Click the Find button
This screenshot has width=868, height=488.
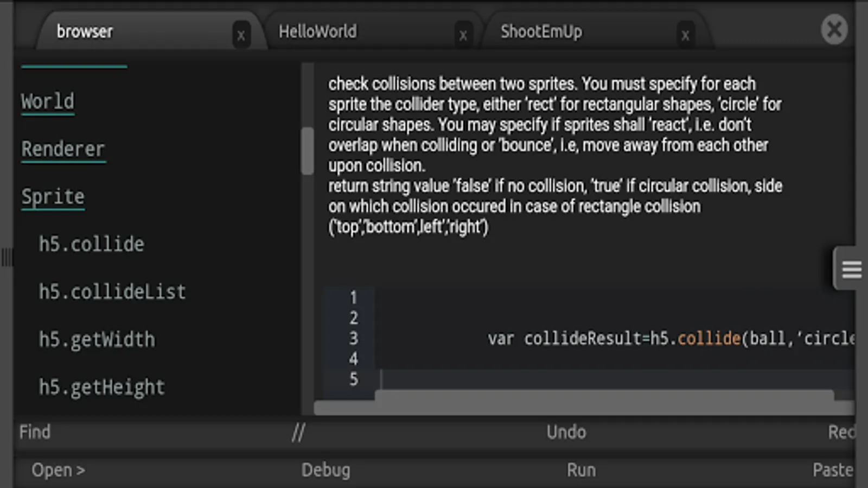(35, 432)
